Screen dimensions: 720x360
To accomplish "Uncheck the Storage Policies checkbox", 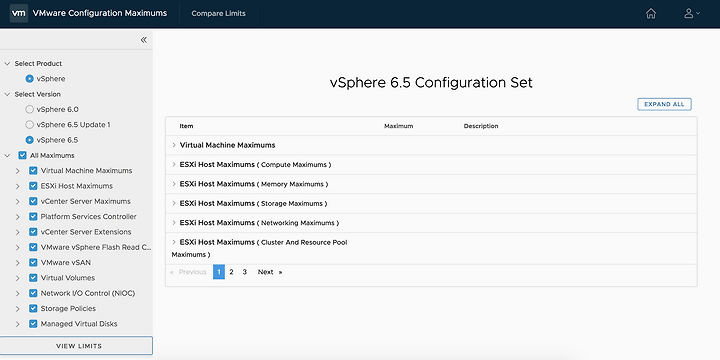I will pyautogui.click(x=33, y=309).
